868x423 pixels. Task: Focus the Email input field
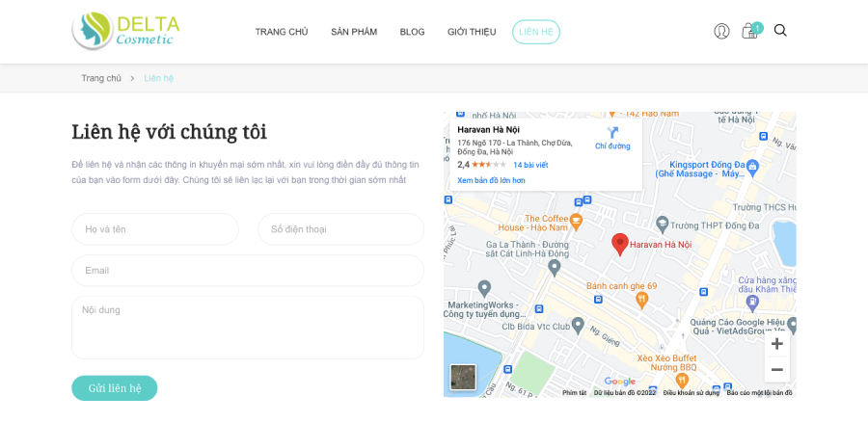coord(248,271)
